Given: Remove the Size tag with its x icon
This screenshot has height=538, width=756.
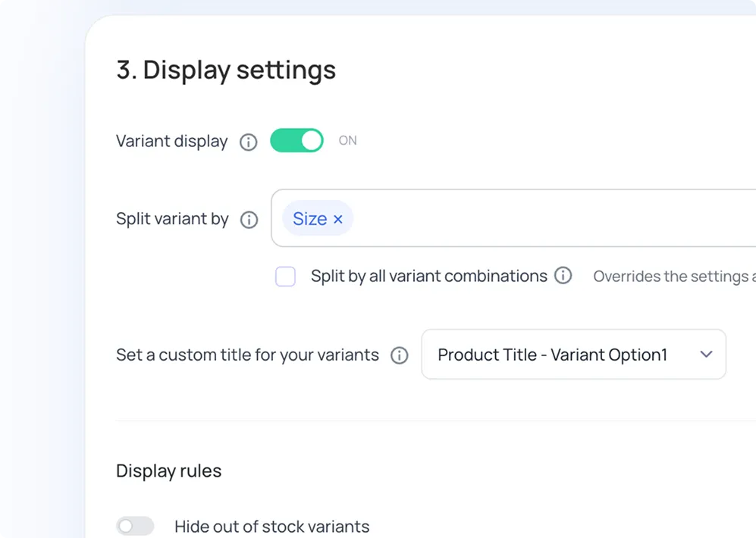Looking at the screenshot, I should (x=338, y=218).
